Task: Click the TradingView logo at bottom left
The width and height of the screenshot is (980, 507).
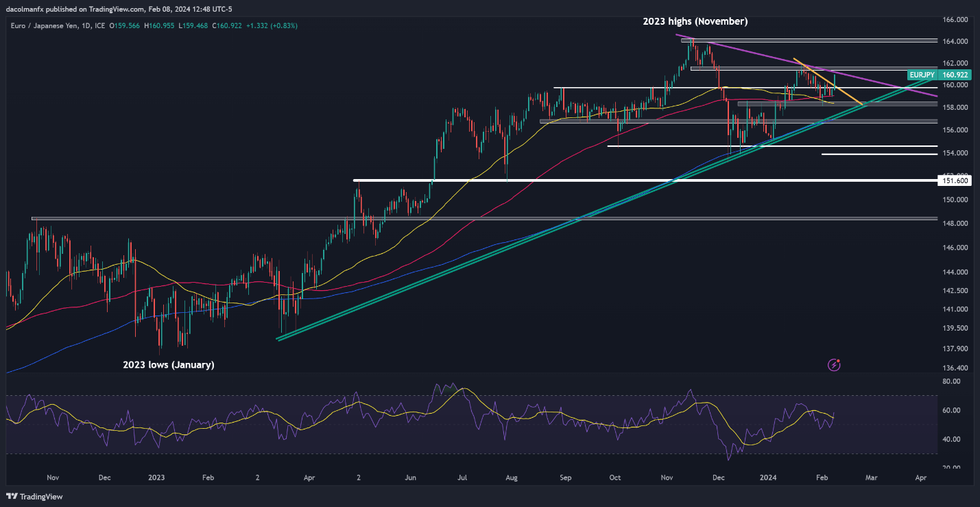Action: point(34,496)
